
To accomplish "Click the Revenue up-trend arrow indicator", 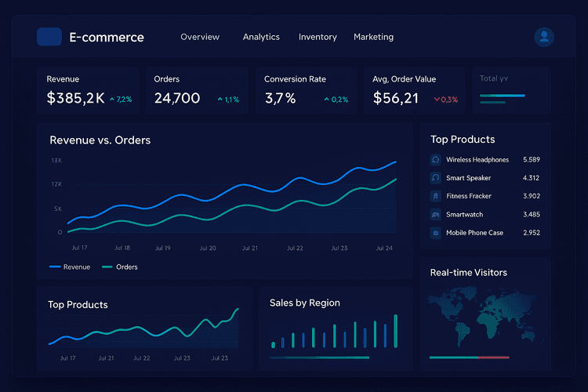I will 112,100.
